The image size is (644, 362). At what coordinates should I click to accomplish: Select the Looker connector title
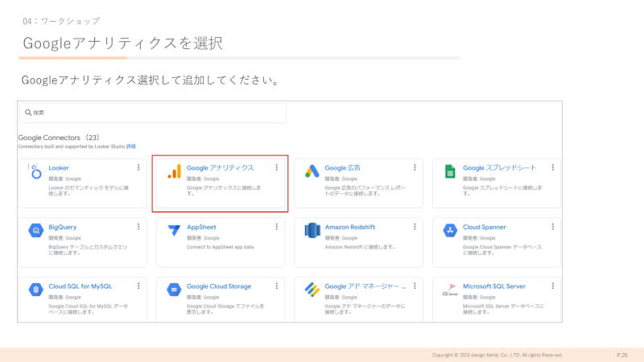coord(59,168)
